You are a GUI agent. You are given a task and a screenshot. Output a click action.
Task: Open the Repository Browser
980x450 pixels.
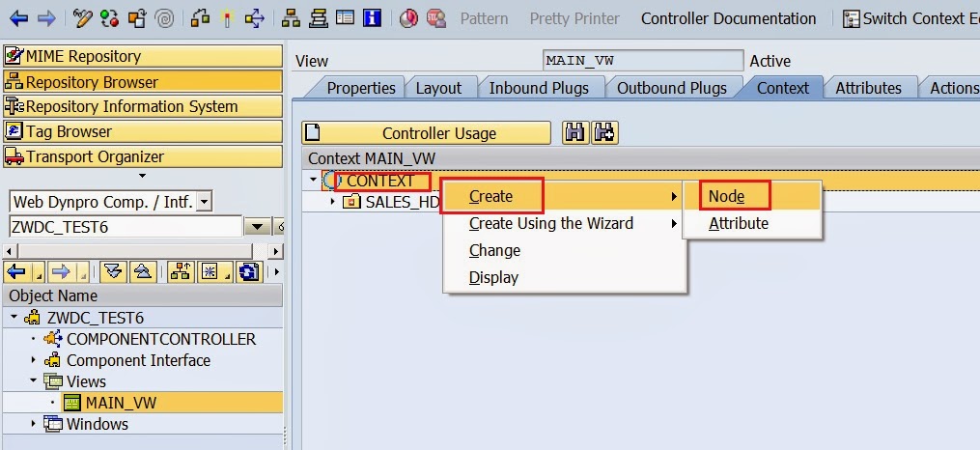143,82
